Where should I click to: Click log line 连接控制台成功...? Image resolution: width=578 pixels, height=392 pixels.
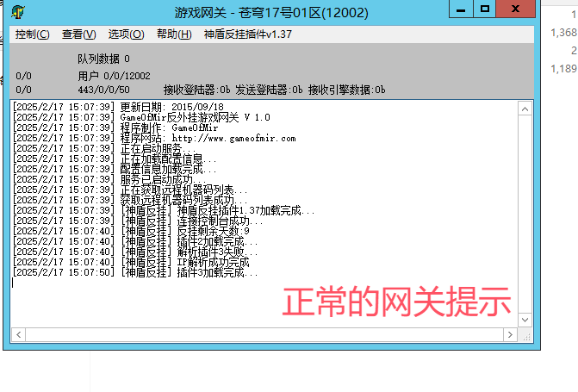138,221
